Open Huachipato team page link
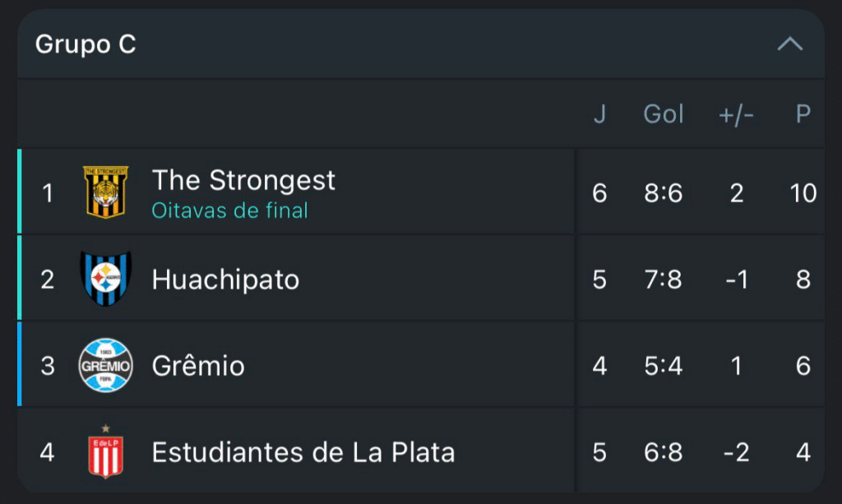The image size is (842, 504). coord(225,280)
